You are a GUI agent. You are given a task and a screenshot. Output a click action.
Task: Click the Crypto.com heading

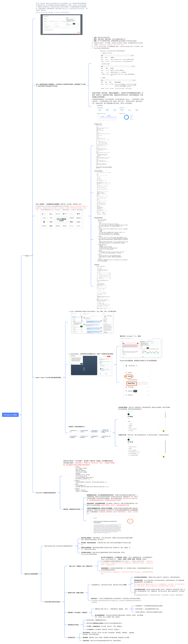(98, 124)
